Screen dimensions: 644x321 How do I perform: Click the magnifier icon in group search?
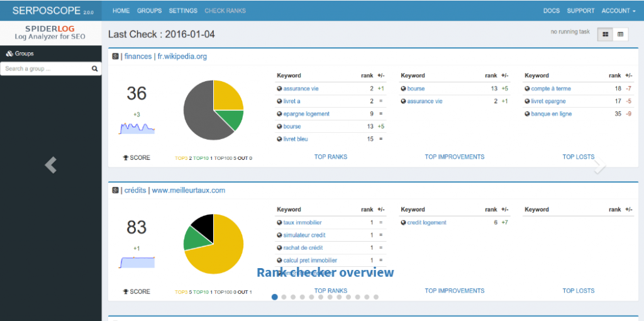coord(94,69)
